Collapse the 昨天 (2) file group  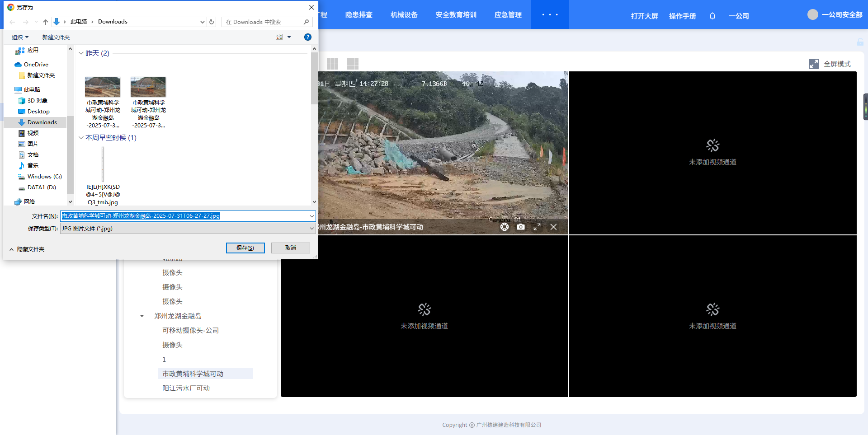pyautogui.click(x=81, y=53)
